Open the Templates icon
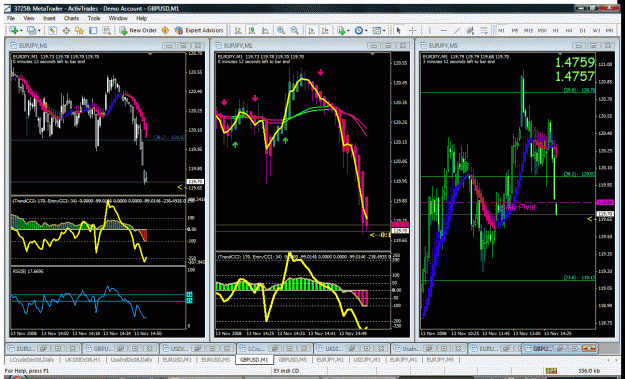This screenshot has height=379, width=625. 377,30
